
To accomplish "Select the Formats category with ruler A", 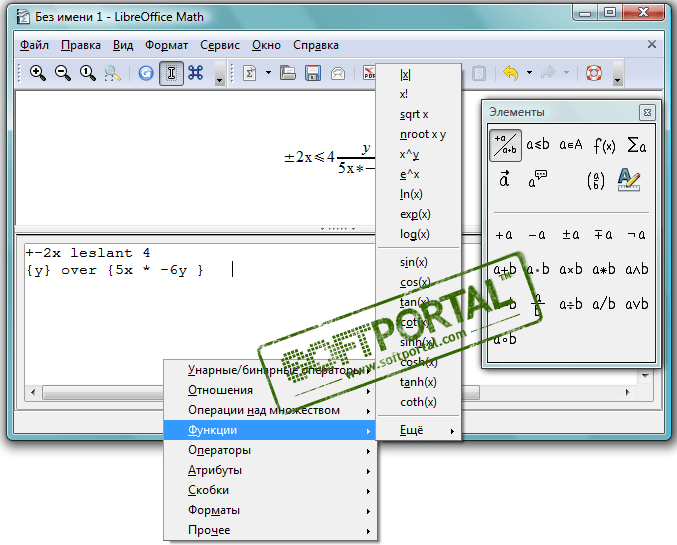I will tap(629, 180).
